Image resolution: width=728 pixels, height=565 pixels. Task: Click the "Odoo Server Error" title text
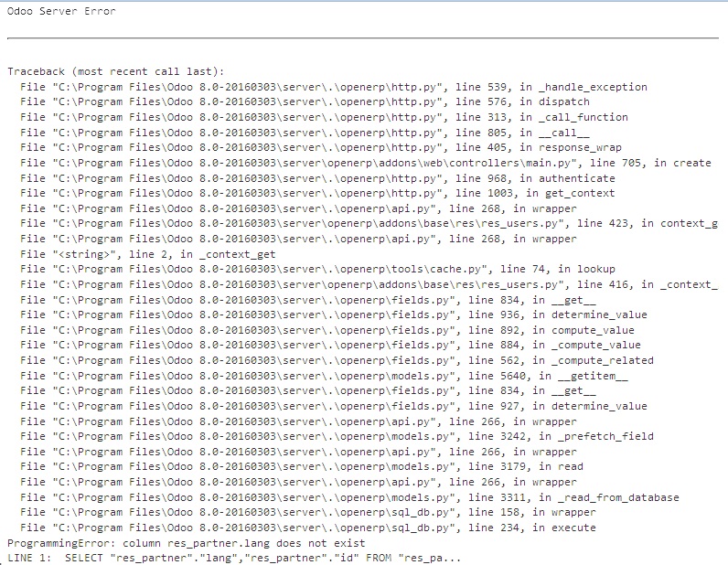[x=61, y=11]
